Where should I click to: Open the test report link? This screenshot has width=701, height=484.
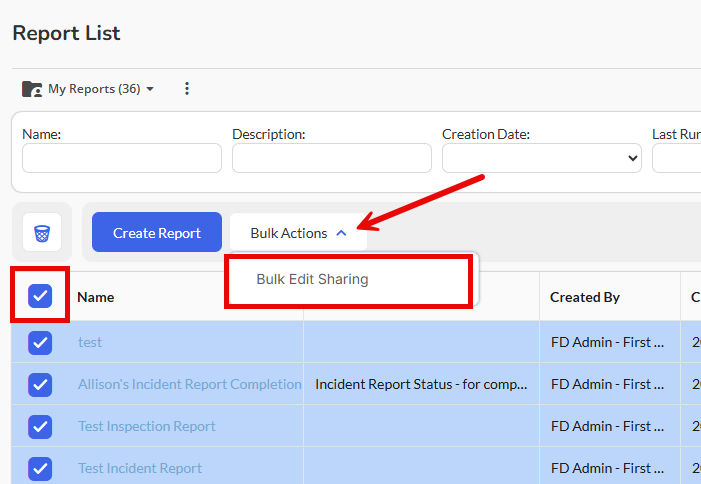(90, 342)
